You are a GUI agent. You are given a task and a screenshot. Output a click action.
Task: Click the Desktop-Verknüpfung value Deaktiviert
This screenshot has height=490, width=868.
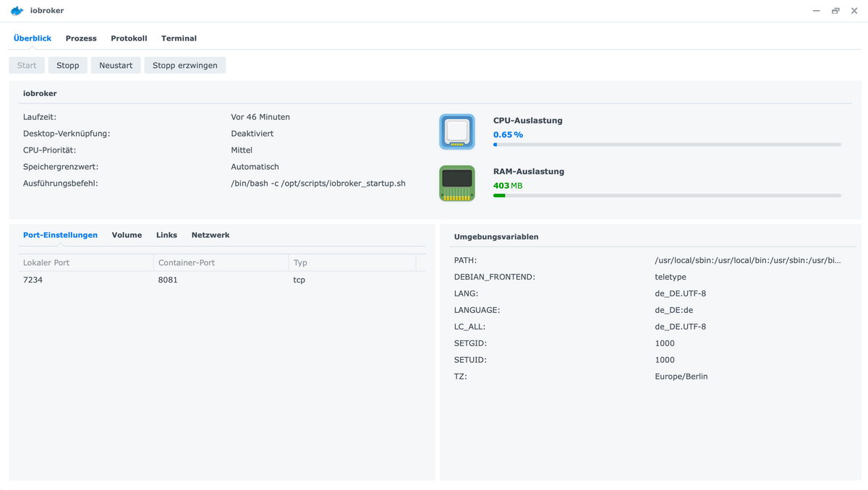[x=252, y=134]
